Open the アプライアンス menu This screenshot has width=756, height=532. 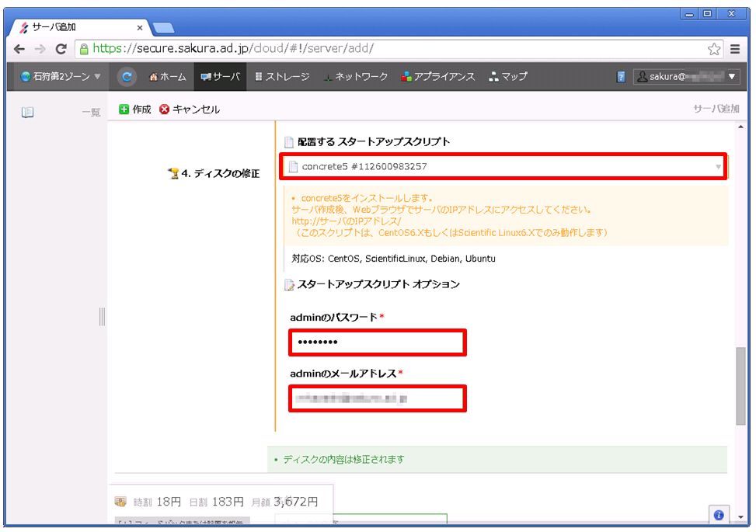[437, 77]
